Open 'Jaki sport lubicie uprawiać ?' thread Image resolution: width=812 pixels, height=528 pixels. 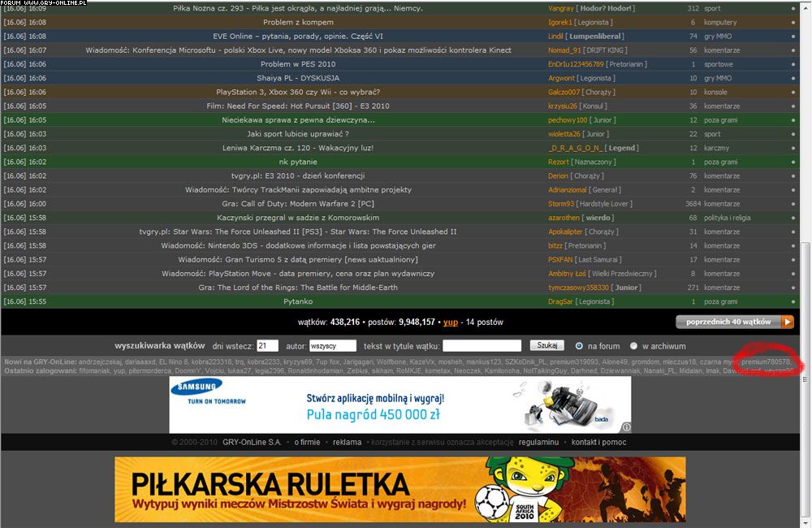298,134
